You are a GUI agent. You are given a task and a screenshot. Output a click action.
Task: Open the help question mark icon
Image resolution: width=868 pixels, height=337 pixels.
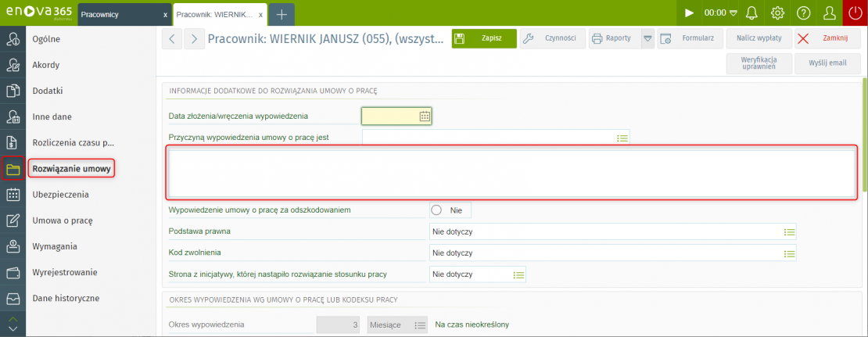[803, 13]
